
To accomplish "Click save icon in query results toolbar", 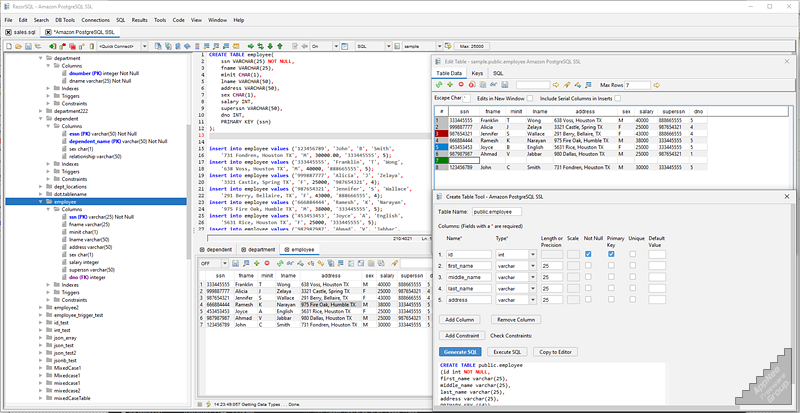I will 236,263.
